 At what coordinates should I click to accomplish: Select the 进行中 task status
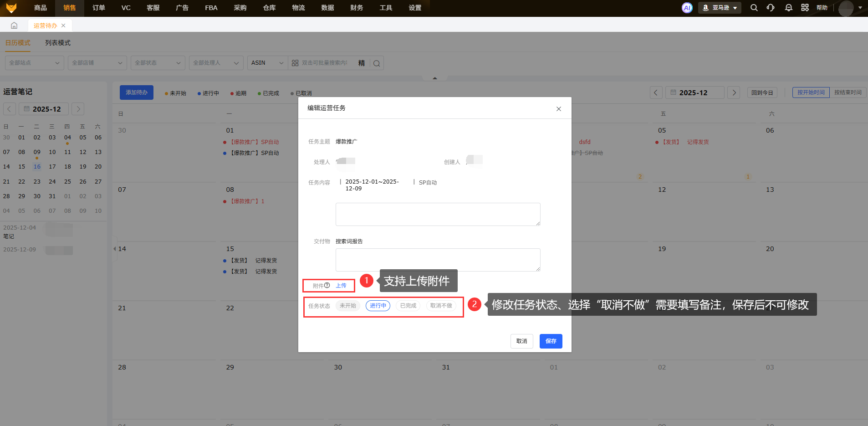tap(378, 306)
